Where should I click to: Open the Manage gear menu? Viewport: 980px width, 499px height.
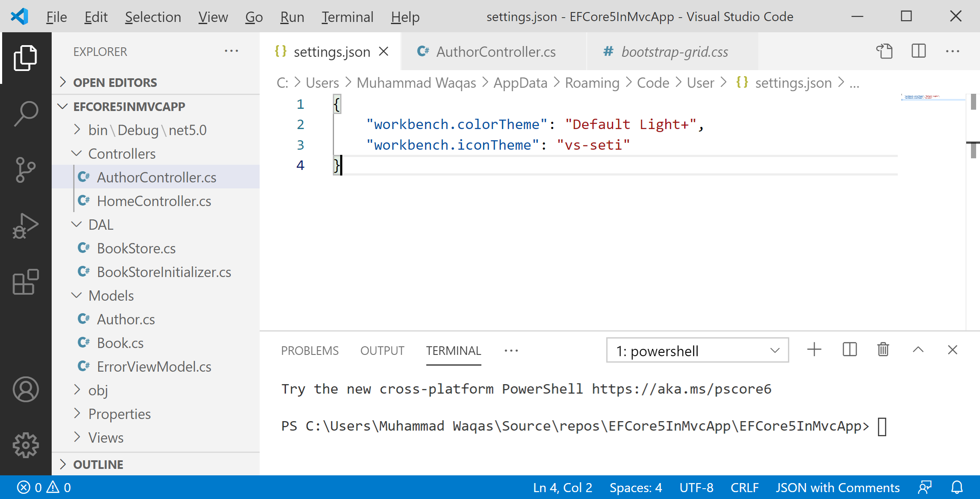pos(26,445)
